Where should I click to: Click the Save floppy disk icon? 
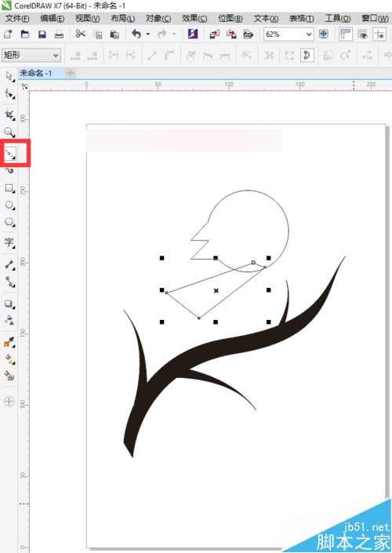[x=42, y=35]
